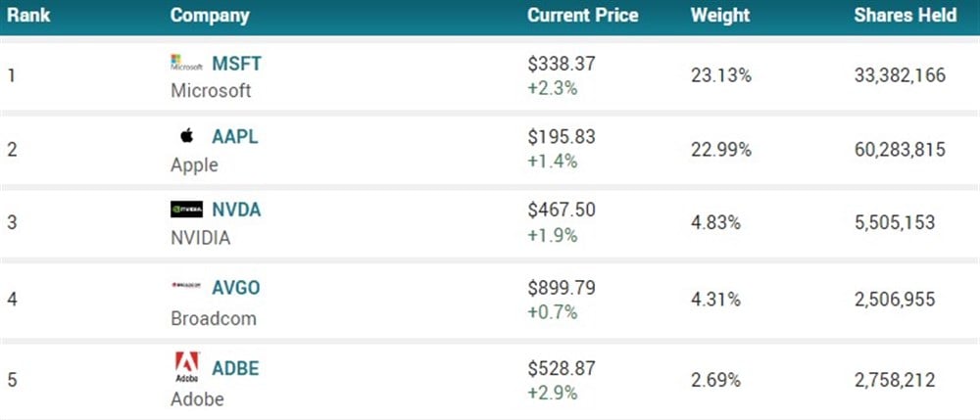Image resolution: width=980 pixels, height=420 pixels.
Task: Sort by the Company column header
Action: pyautogui.click(x=210, y=16)
